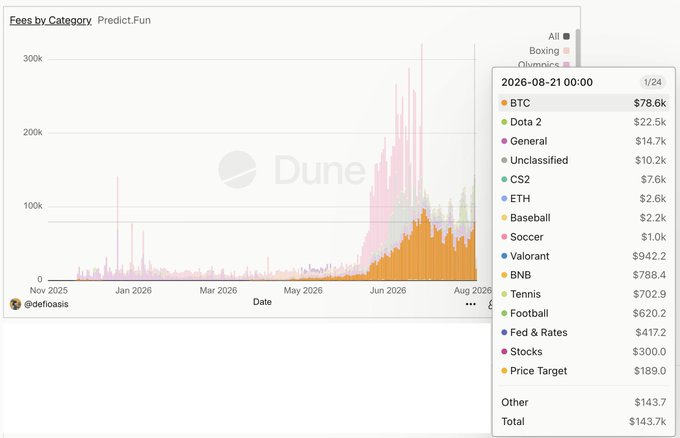This screenshot has width=680, height=438.
Task: Click the 1/24 page indicator badge
Action: tap(653, 82)
